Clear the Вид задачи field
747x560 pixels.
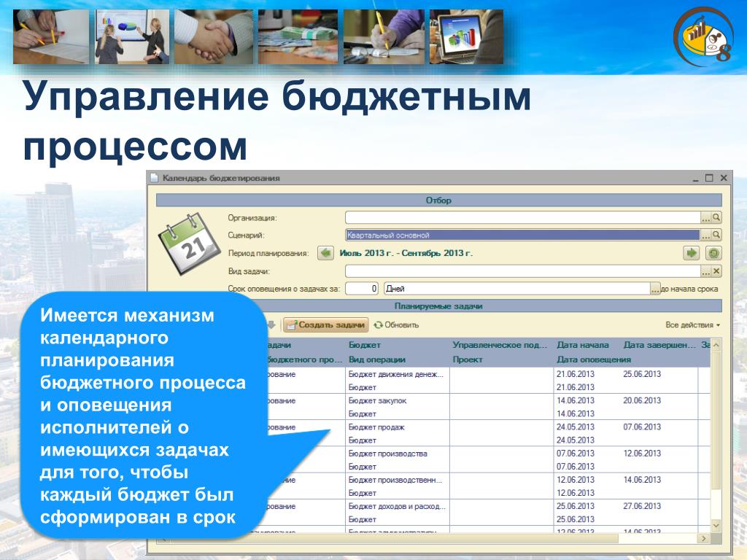pyautogui.click(x=716, y=271)
